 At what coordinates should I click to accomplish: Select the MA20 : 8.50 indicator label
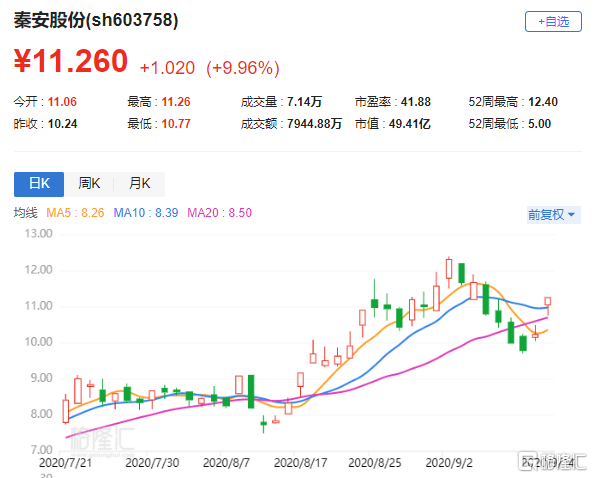219,213
